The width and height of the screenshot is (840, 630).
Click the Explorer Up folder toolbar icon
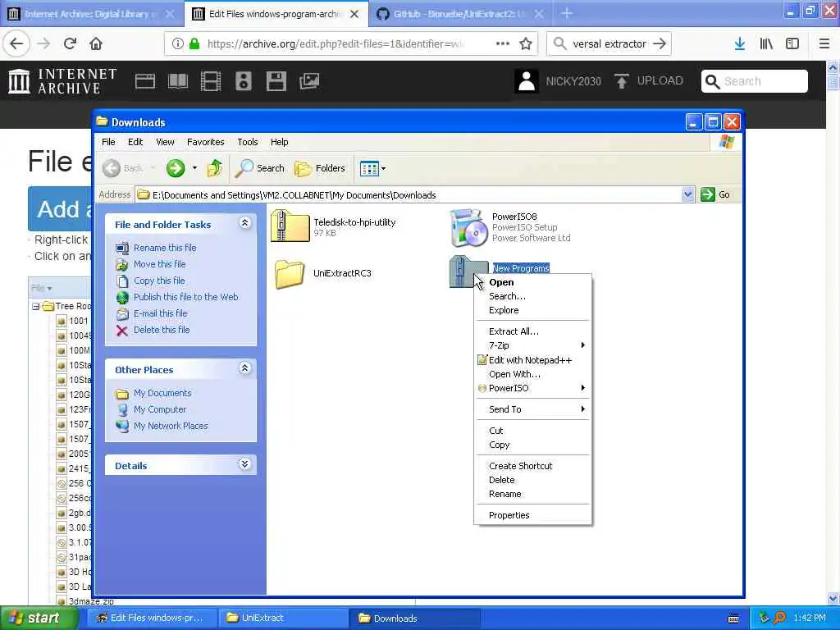point(214,168)
